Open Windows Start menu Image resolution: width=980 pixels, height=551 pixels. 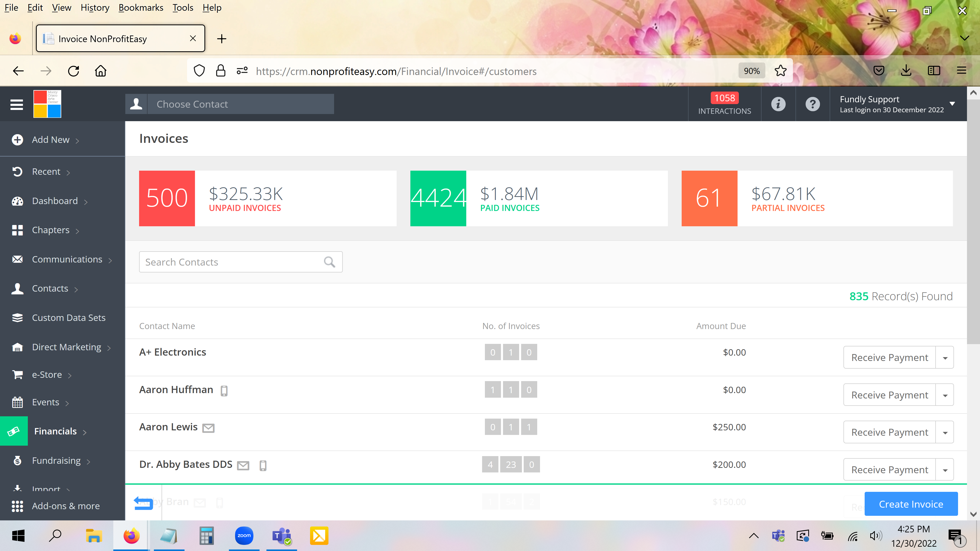[x=18, y=536]
